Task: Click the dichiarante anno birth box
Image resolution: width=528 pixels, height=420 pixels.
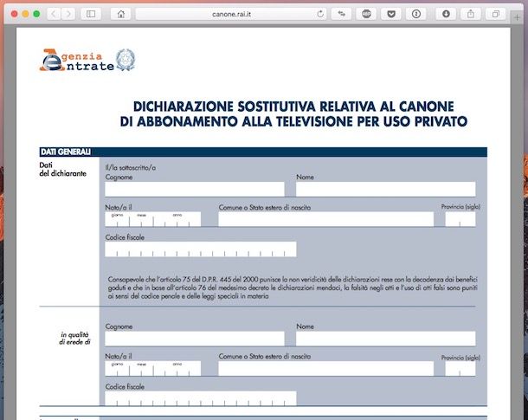Action: pyautogui.click(x=177, y=219)
